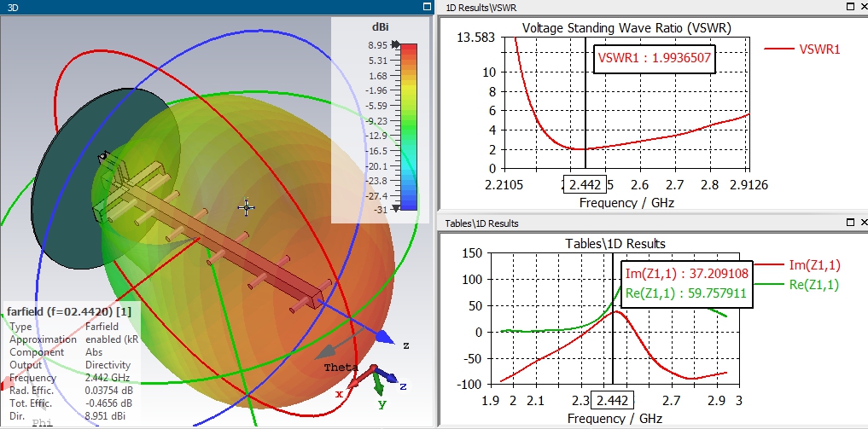The image size is (868, 429).
Task: Click the 3D panel title bar
Action: click(x=216, y=7)
